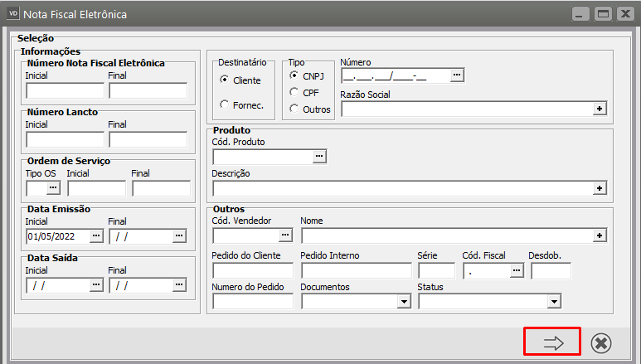Click plus button beside Razão Social
Viewport: 641px width, 364px height.
(x=600, y=109)
